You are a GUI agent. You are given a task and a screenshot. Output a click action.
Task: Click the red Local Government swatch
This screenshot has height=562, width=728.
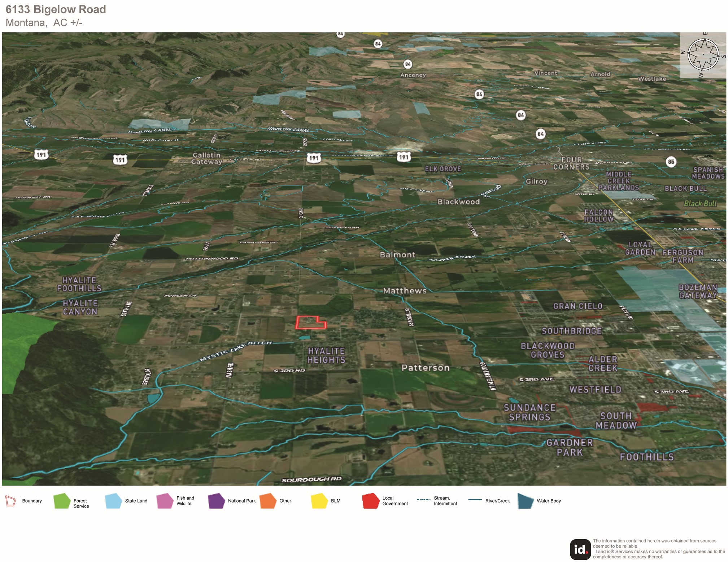coord(371,501)
